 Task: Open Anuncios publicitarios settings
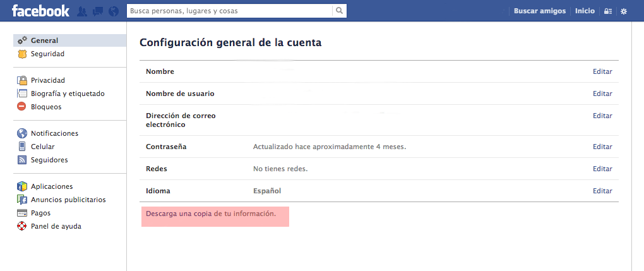click(68, 200)
